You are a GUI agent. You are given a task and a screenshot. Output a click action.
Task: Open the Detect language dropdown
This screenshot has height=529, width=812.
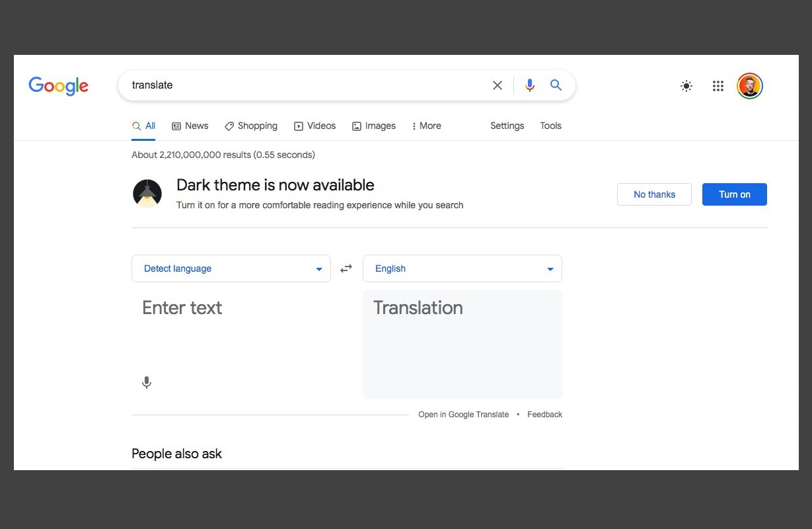pyautogui.click(x=231, y=268)
